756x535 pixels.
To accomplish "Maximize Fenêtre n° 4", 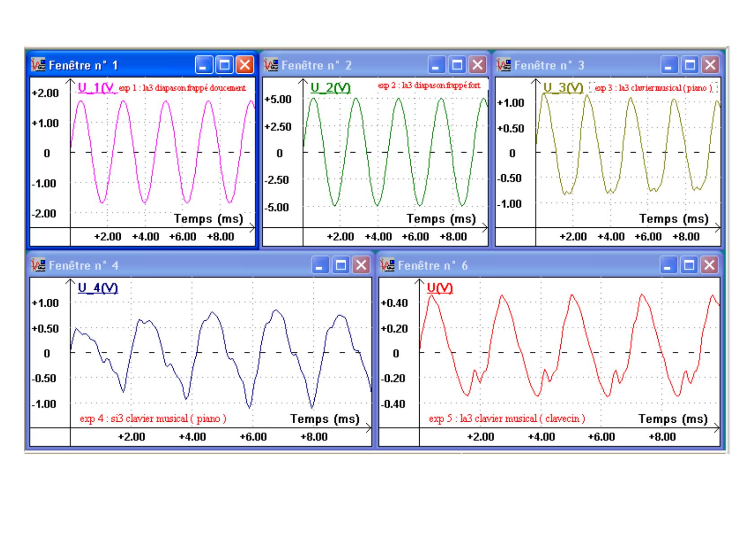I will [x=341, y=265].
